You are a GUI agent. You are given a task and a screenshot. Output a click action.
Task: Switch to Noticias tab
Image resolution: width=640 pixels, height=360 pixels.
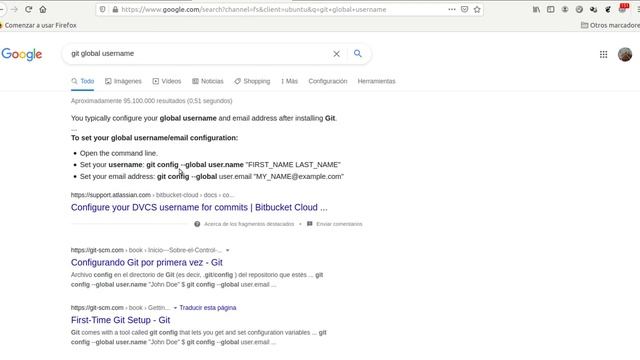click(x=208, y=81)
